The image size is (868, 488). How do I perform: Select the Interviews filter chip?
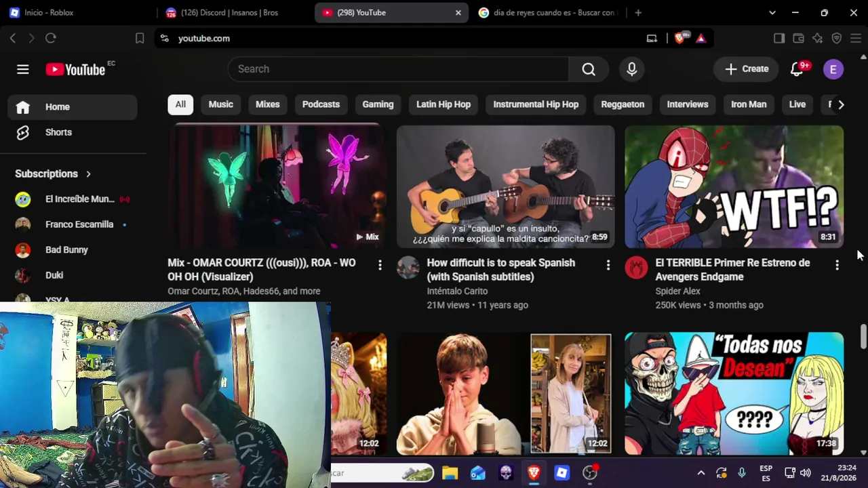click(688, 104)
